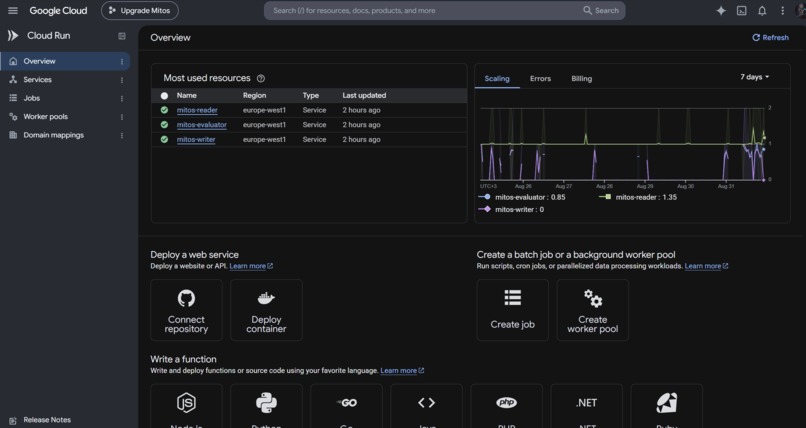Select the .NET function icon
The width and height of the screenshot is (806, 428).
[x=587, y=403]
